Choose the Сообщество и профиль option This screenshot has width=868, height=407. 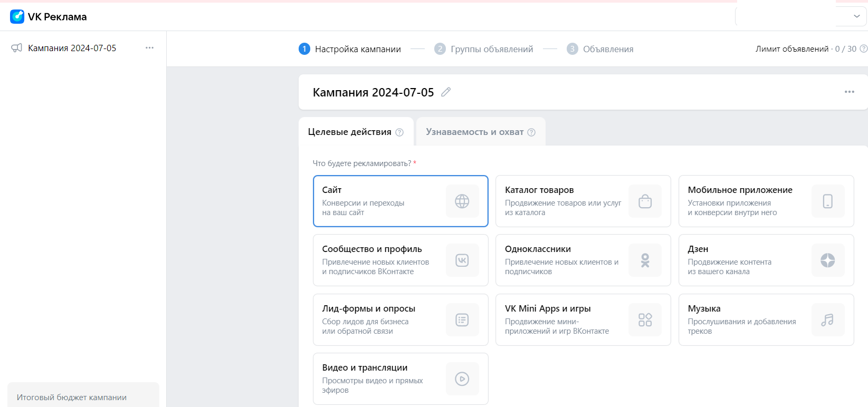tap(400, 260)
